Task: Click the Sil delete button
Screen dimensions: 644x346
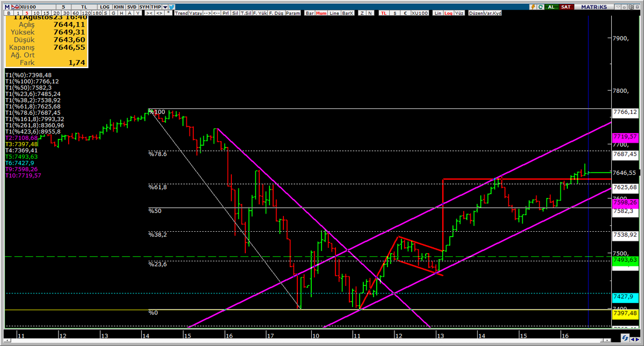Action: pos(235,13)
